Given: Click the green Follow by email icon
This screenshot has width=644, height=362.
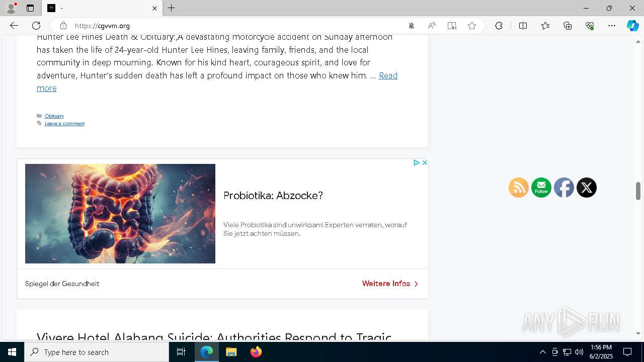Looking at the screenshot, I should coord(541,188).
